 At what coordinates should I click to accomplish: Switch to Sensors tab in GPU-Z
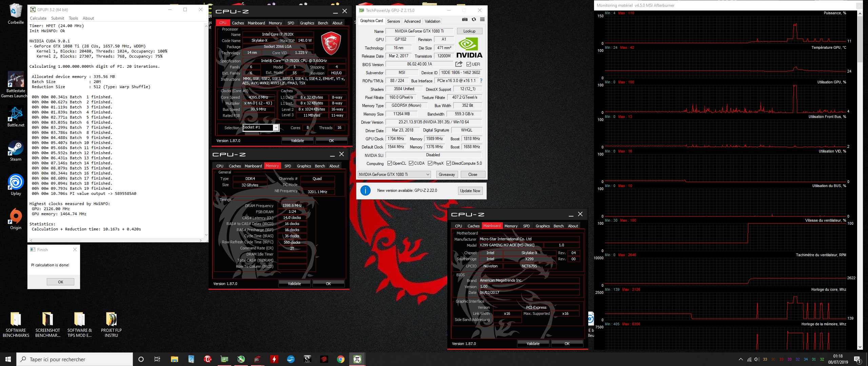[393, 21]
